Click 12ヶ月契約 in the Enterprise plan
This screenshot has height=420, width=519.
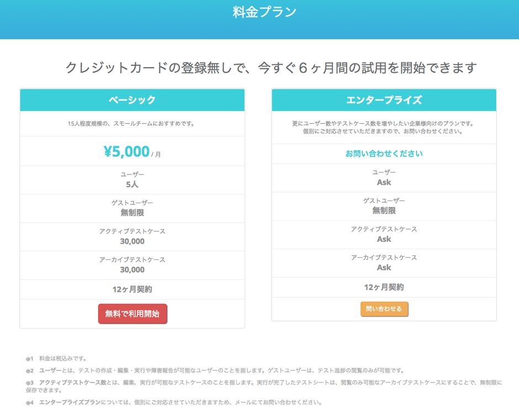tap(384, 287)
